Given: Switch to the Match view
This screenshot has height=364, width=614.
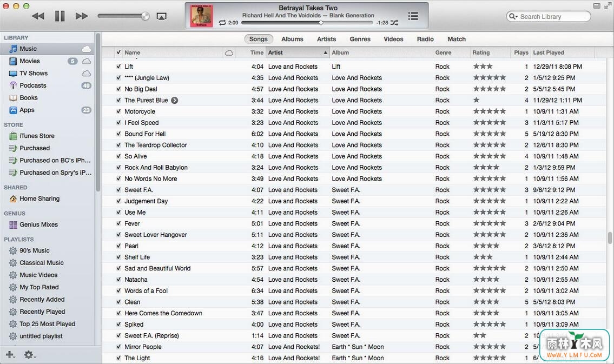Looking at the screenshot, I should tap(457, 39).
